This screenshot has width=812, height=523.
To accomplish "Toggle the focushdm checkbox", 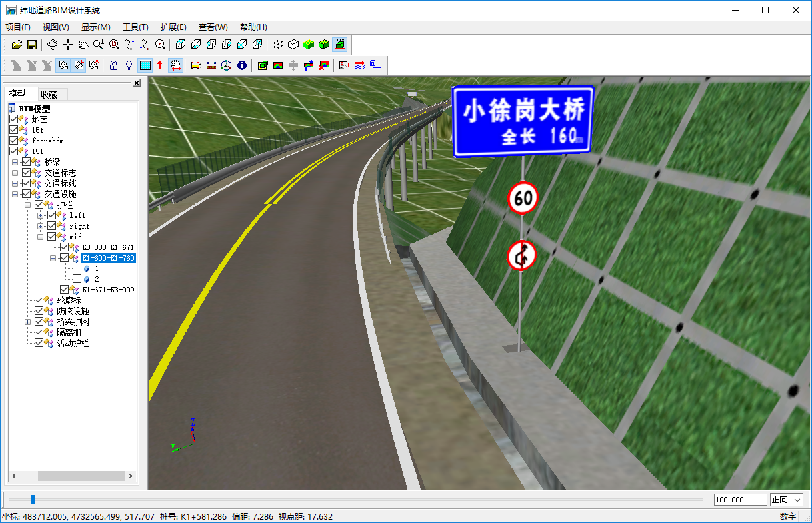I will (15, 141).
